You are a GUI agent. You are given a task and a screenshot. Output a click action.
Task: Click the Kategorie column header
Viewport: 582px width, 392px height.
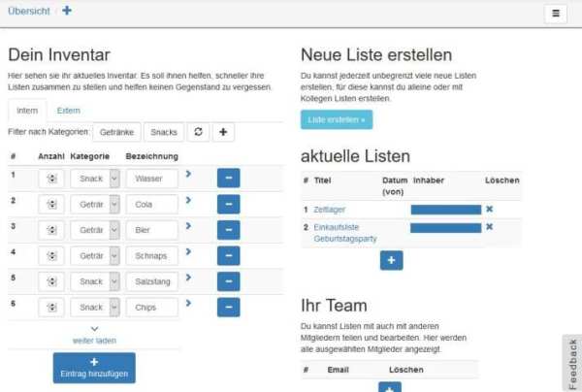[x=90, y=156]
